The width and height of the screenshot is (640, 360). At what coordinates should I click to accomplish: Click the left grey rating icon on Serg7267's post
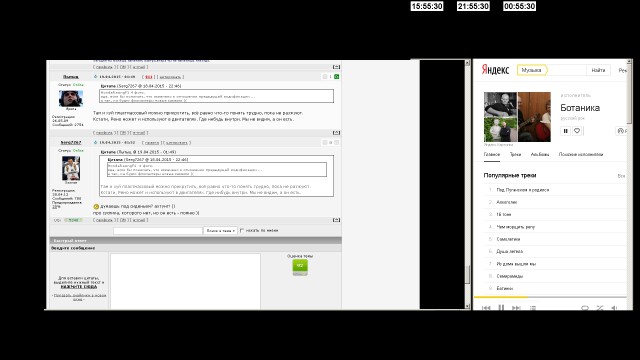click(x=325, y=142)
